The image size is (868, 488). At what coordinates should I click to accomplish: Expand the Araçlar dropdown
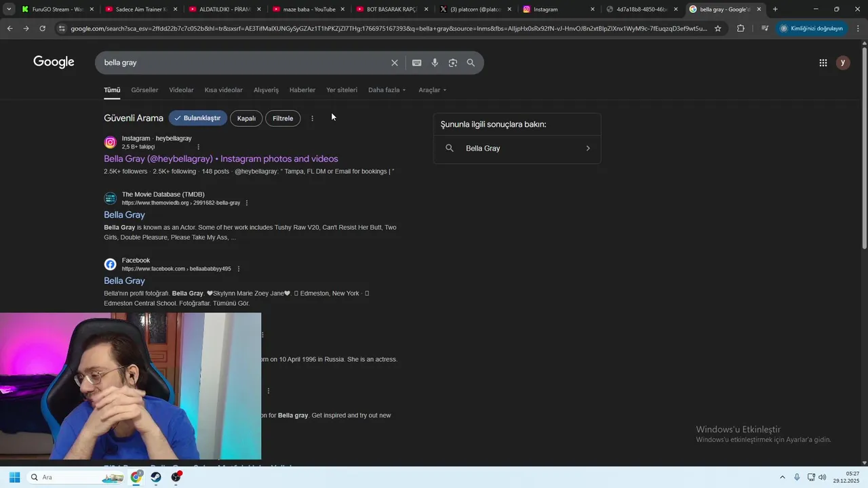[x=432, y=90]
